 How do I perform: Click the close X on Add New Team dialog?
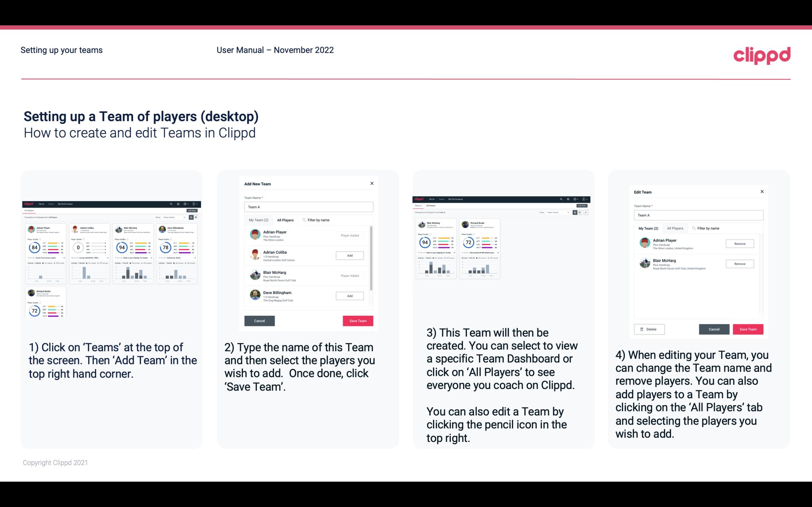tap(372, 183)
